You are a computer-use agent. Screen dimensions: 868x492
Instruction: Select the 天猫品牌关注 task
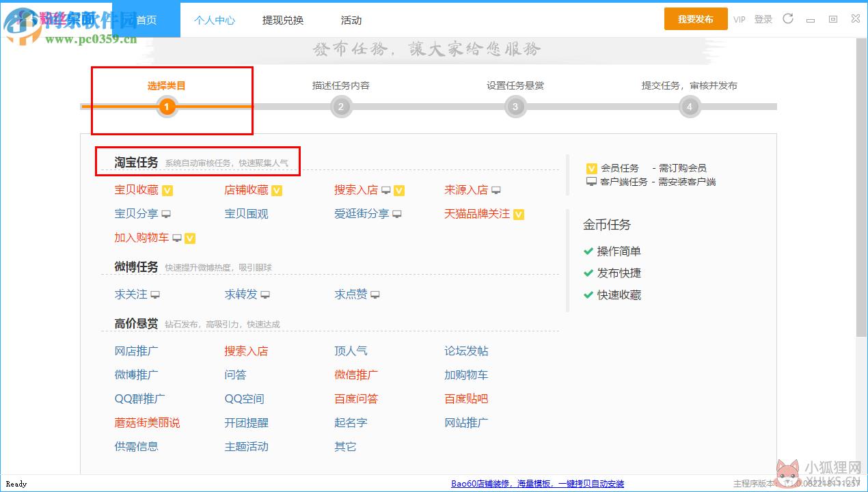(x=477, y=214)
